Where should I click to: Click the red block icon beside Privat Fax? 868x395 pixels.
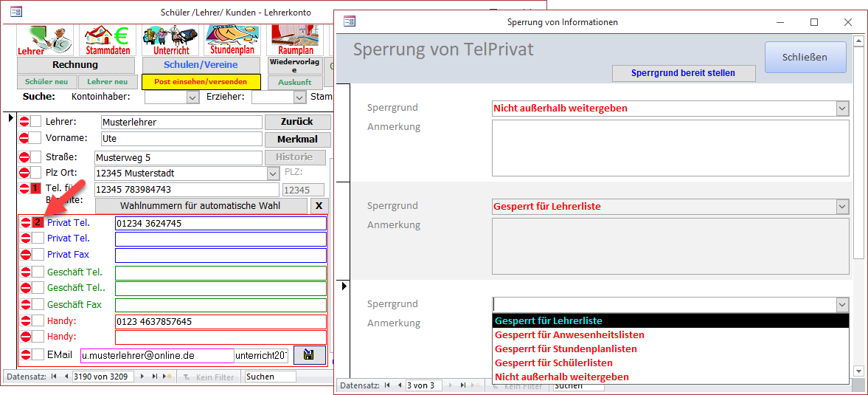click(26, 255)
